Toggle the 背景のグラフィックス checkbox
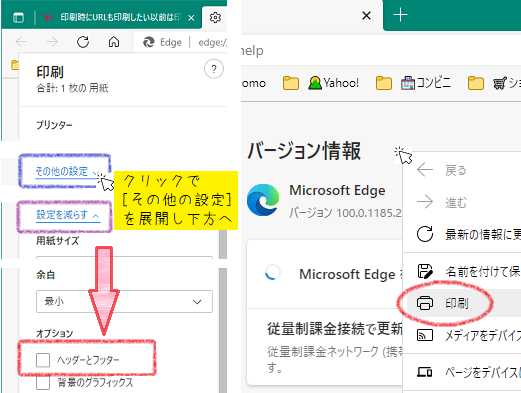 tap(43, 383)
